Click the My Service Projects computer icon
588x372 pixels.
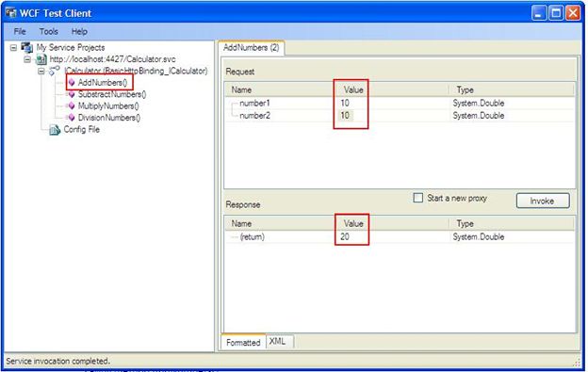(26, 48)
